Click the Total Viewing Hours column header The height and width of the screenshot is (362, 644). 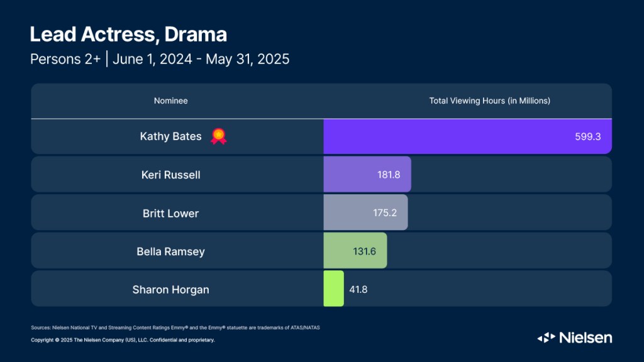pyautogui.click(x=489, y=101)
